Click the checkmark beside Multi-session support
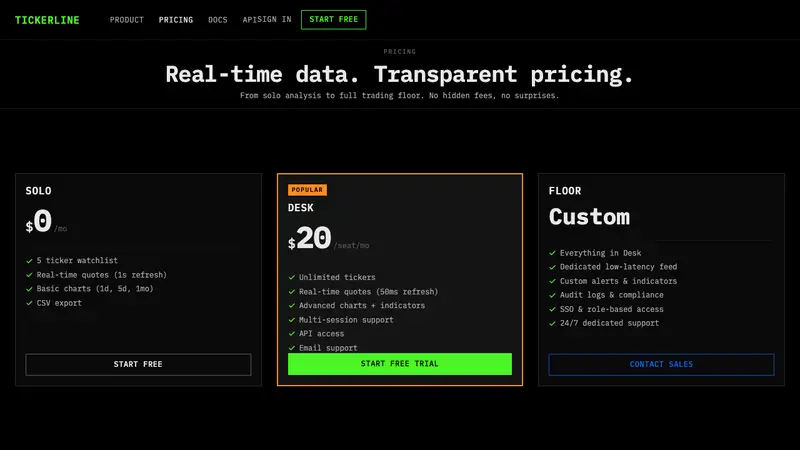This screenshot has width=800, height=450. (x=292, y=320)
